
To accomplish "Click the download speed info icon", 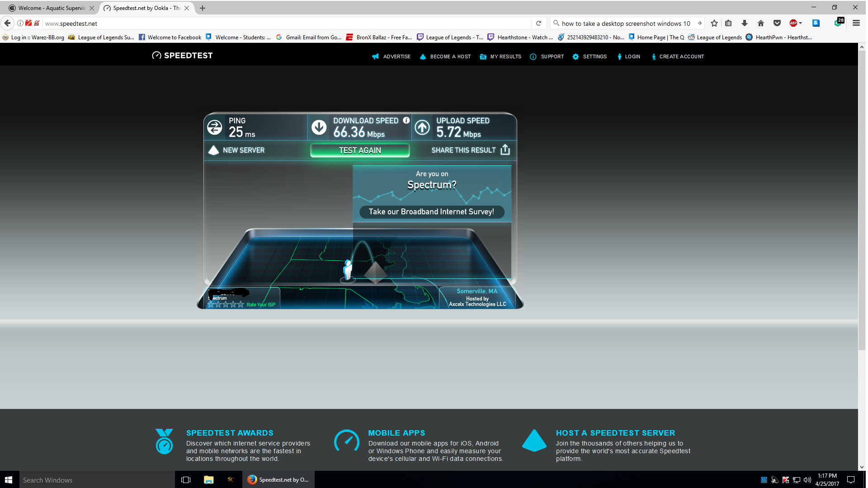I will pyautogui.click(x=406, y=120).
